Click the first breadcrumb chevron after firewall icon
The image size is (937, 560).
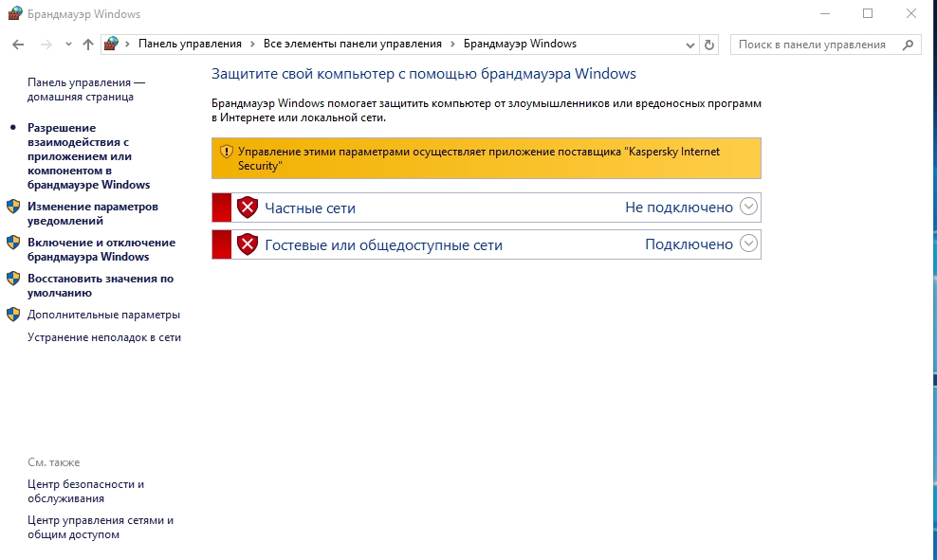pos(127,44)
